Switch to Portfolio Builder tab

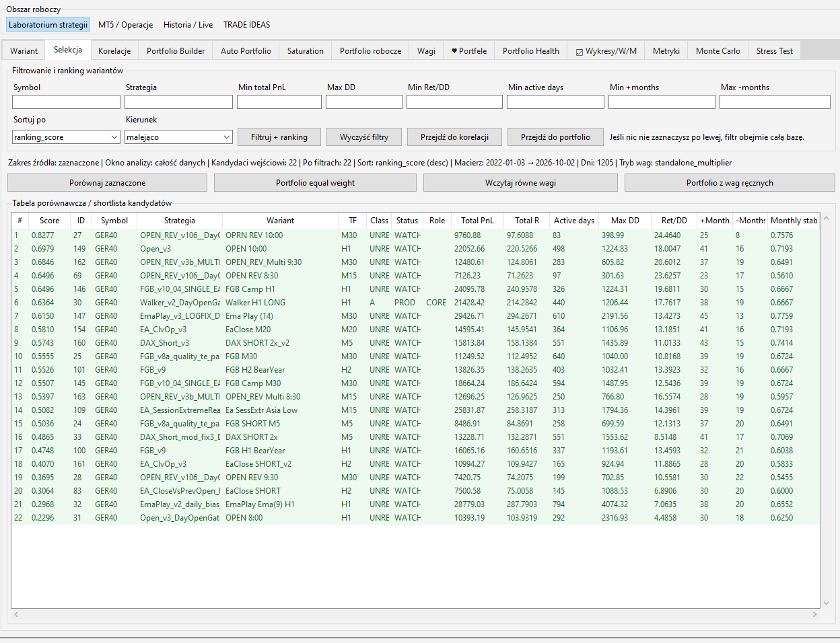pos(176,51)
